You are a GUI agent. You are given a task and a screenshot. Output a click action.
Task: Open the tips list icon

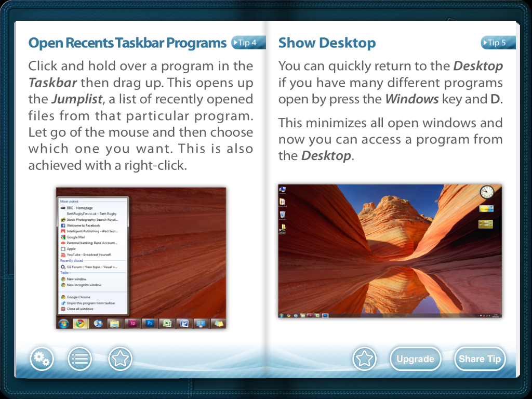click(80, 358)
